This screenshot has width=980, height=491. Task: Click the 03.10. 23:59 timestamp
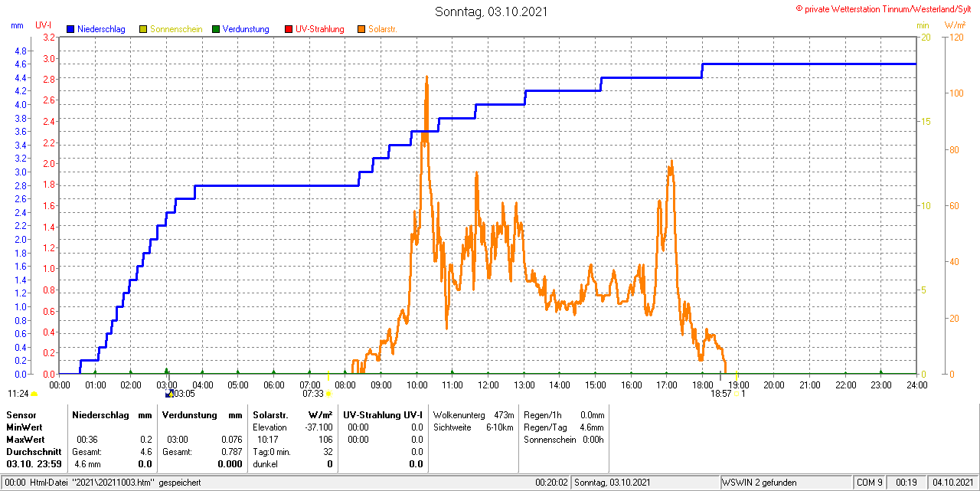[34, 464]
